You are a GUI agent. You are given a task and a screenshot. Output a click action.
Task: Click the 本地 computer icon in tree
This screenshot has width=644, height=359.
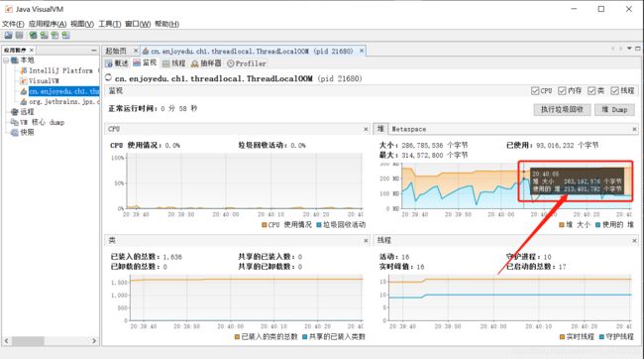[x=15, y=60]
